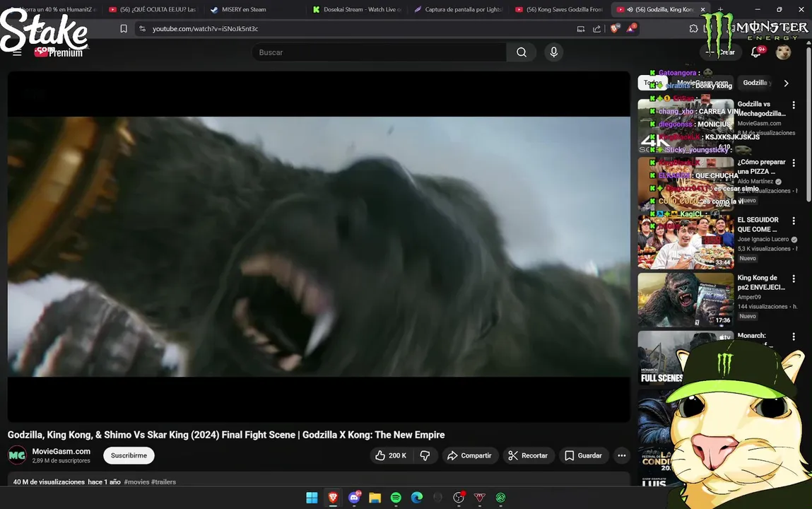
Task: Bookmark this page in the address bar
Action: (x=124, y=28)
